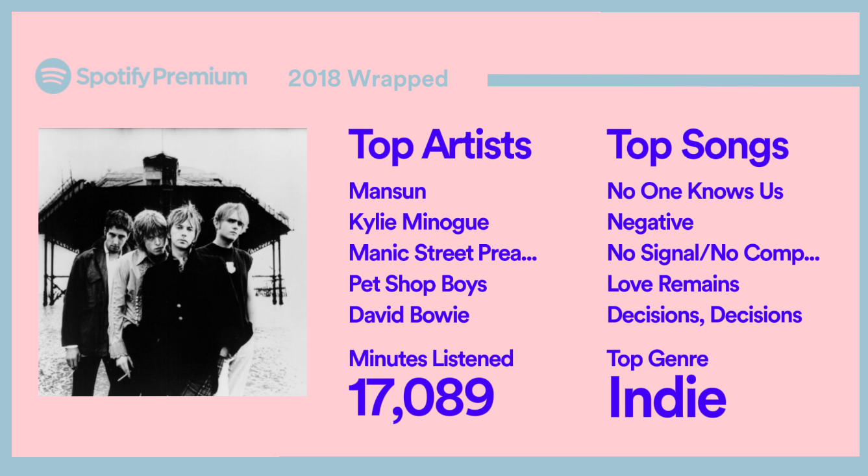This screenshot has width=868, height=476.
Task: Click the Top Artists heading
Action: click(x=440, y=145)
